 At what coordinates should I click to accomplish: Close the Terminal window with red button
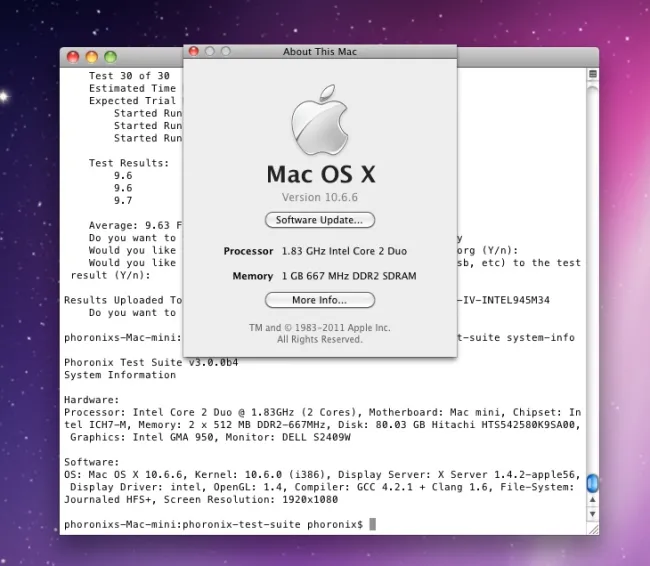click(72, 57)
